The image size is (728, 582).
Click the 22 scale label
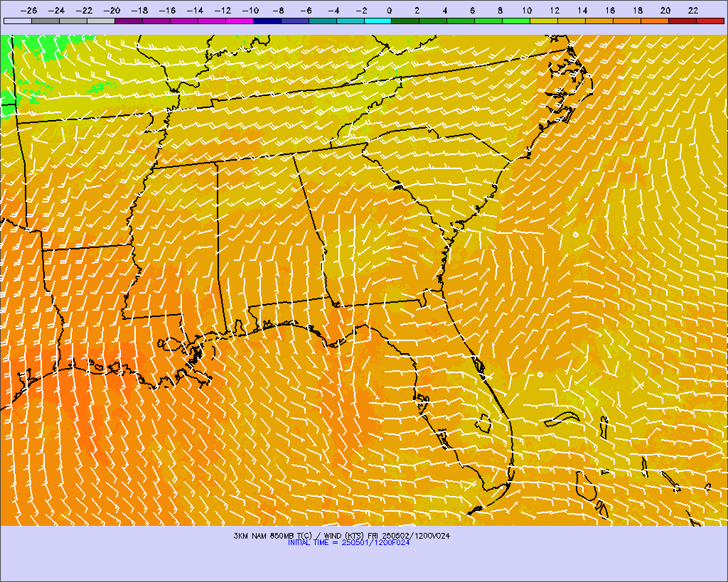[693, 11]
